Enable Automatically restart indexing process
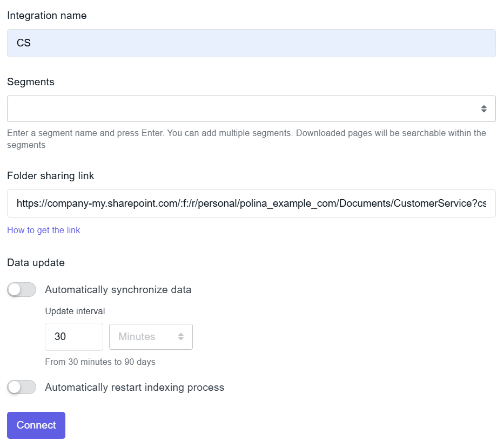The image size is (504, 448). 21,387
